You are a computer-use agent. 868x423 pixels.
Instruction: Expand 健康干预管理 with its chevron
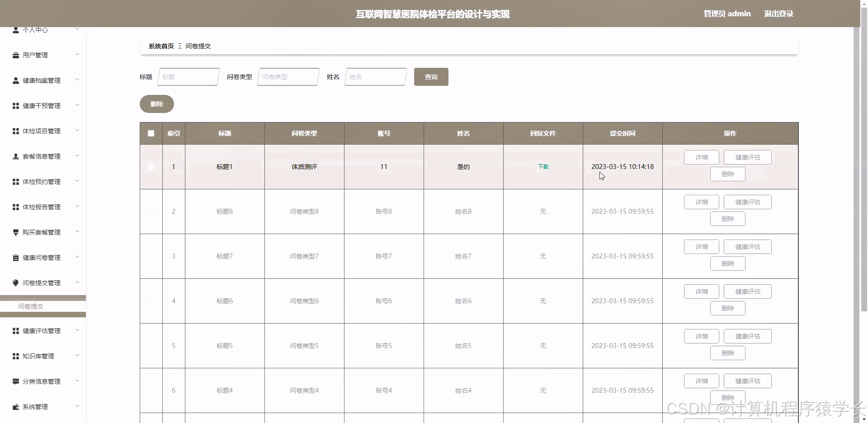point(77,105)
